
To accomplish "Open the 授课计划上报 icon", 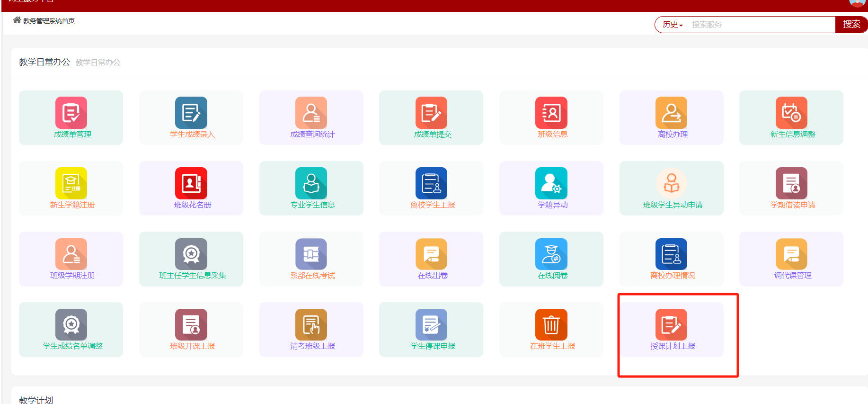I will click(x=671, y=324).
